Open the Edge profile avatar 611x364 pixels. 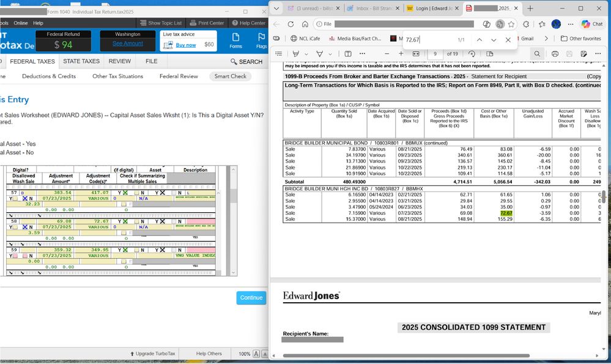click(556, 24)
